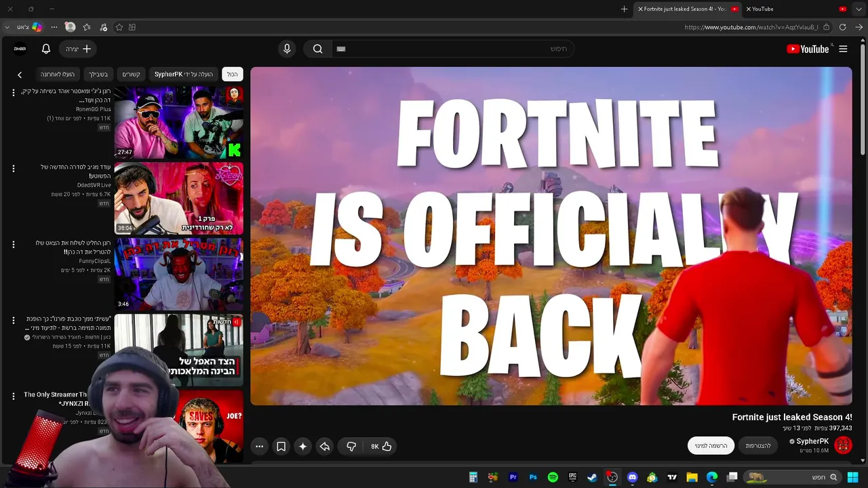This screenshot has height=488, width=868.
Task: Dislike the video with thumbs down
Action: point(351,446)
